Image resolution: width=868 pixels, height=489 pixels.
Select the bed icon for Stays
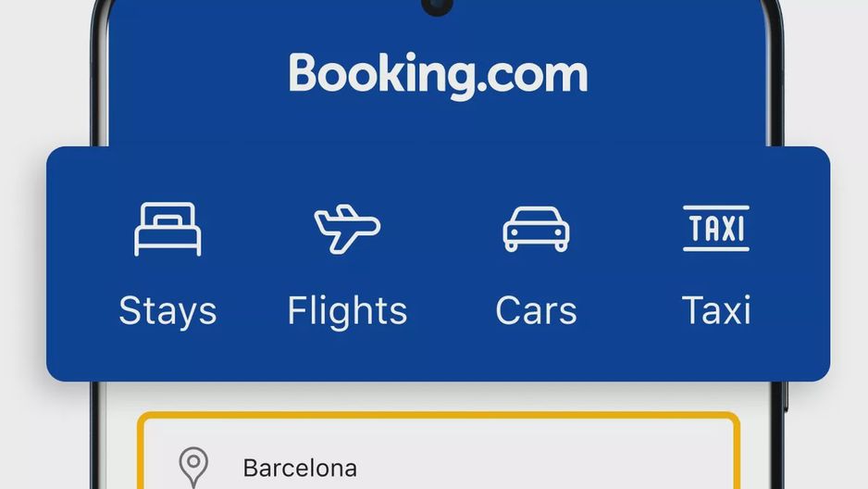pos(167,229)
